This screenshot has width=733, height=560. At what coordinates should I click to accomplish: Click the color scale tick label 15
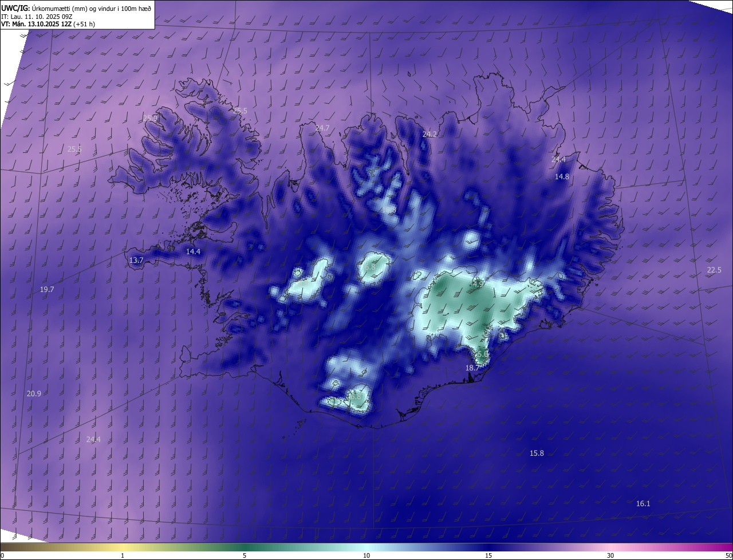[488, 556]
